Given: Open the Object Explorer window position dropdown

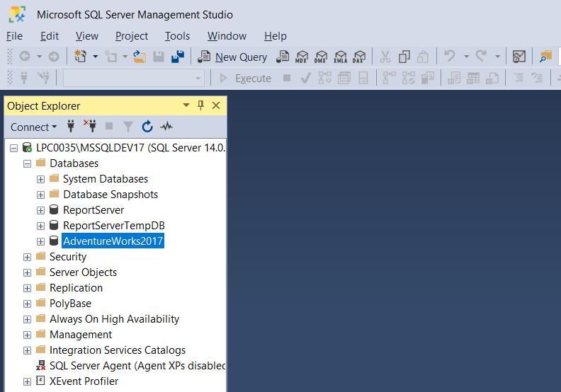Looking at the screenshot, I should click(x=186, y=105).
